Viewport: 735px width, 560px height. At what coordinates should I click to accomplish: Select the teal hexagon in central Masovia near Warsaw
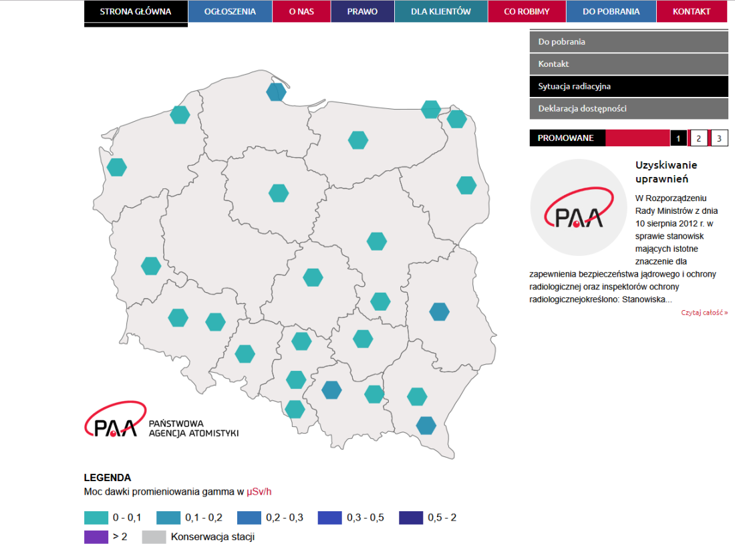click(377, 241)
